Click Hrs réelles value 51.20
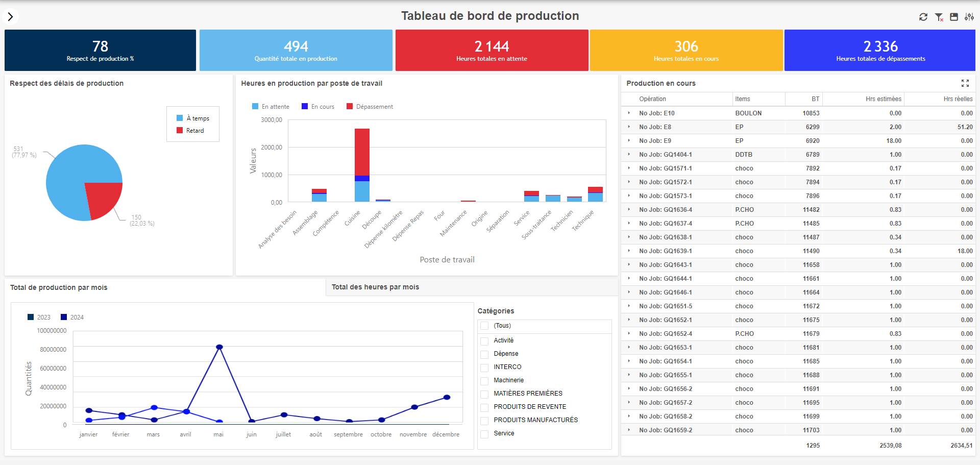Image resolution: width=980 pixels, height=465 pixels. [965, 127]
